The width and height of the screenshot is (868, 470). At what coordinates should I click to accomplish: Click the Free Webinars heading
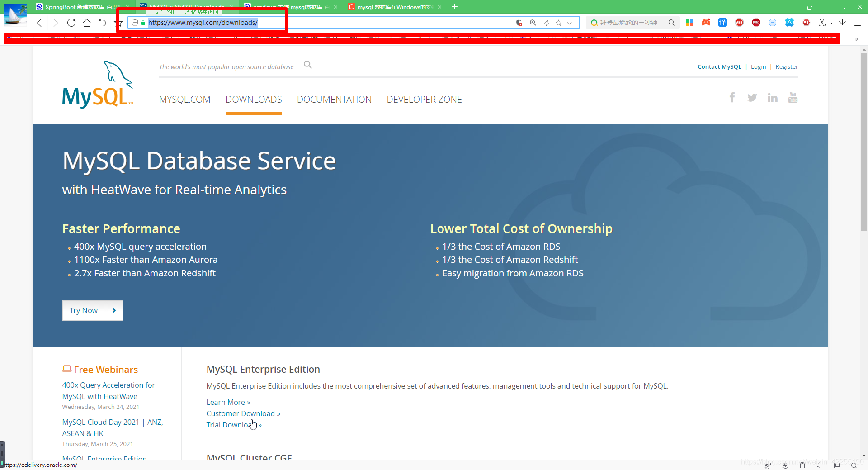coord(100,370)
